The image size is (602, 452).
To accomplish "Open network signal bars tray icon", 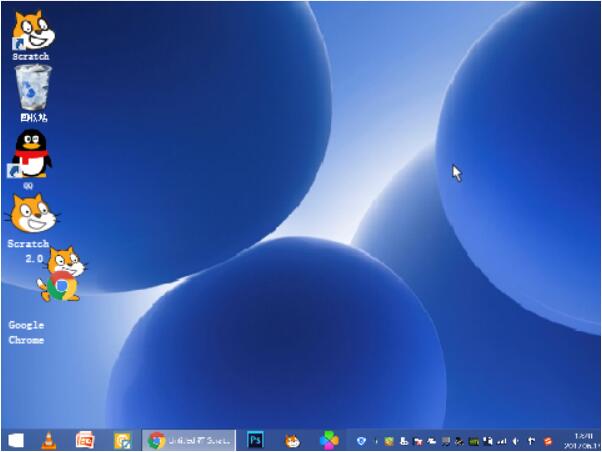I will coord(502,442).
